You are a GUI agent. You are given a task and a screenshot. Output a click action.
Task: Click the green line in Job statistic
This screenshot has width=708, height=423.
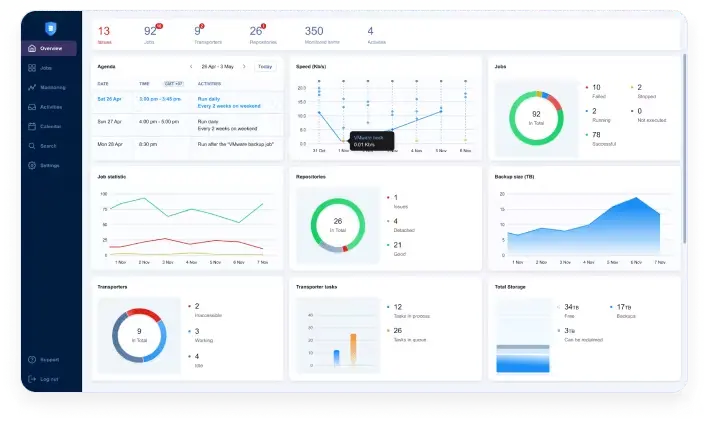coord(187,210)
